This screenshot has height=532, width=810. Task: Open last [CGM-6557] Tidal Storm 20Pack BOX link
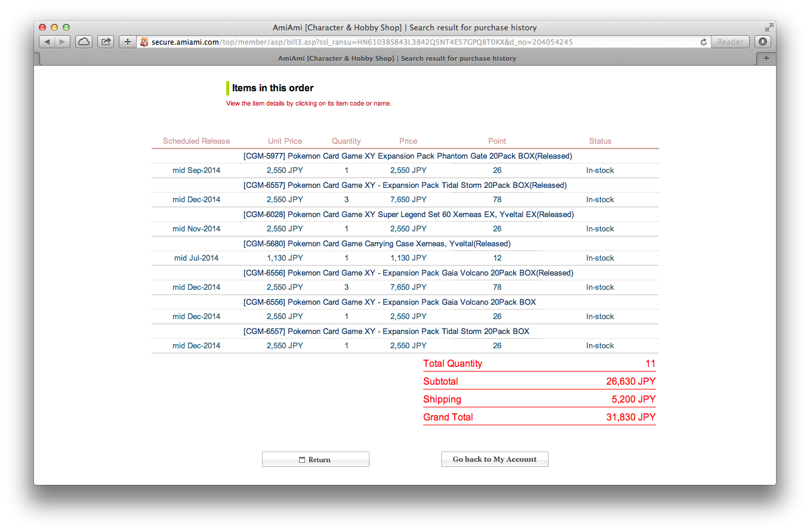coord(386,331)
